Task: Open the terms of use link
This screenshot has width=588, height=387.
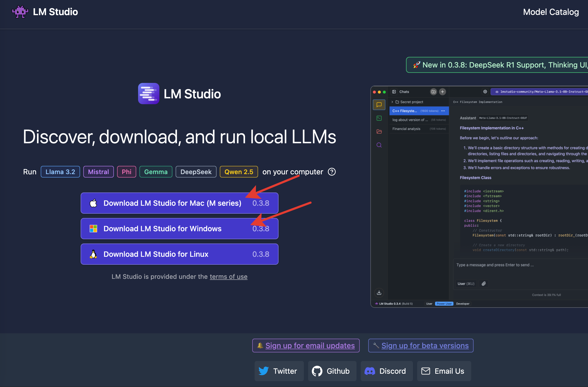Action: (x=228, y=277)
